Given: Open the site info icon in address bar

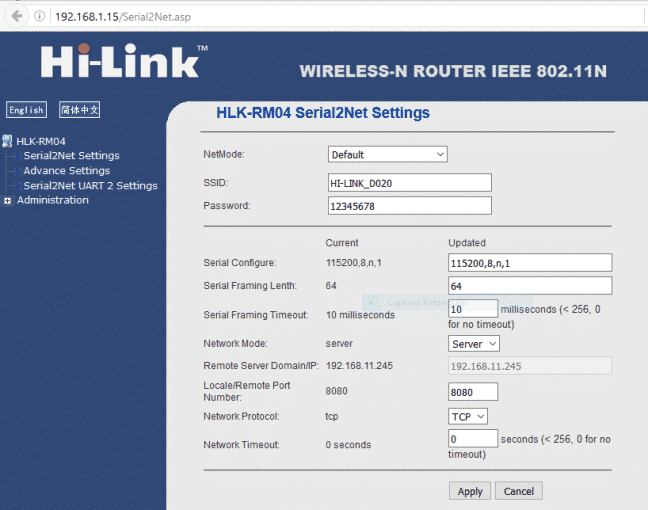Looking at the screenshot, I should [39, 17].
